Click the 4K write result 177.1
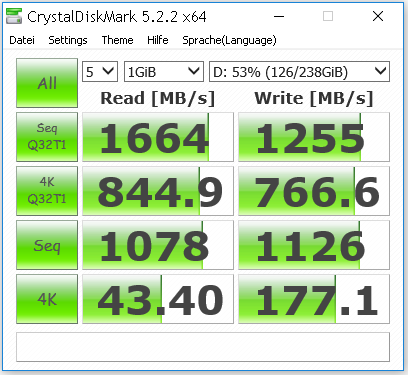The height and width of the screenshot is (375, 408). pyautogui.click(x=314, y=299)
